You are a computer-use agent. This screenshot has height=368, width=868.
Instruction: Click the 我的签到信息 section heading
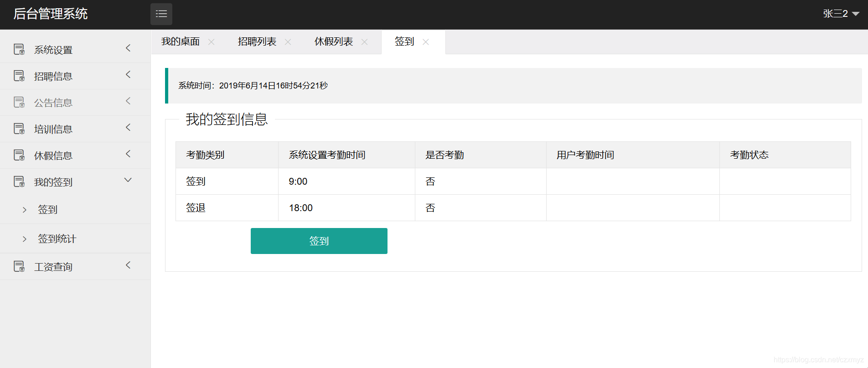coord(227,119)
